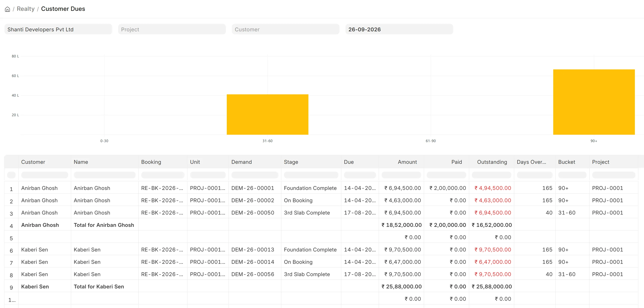Click the Paid column header
The height and width of the screenshot is (308, 644).
[446, 162]
